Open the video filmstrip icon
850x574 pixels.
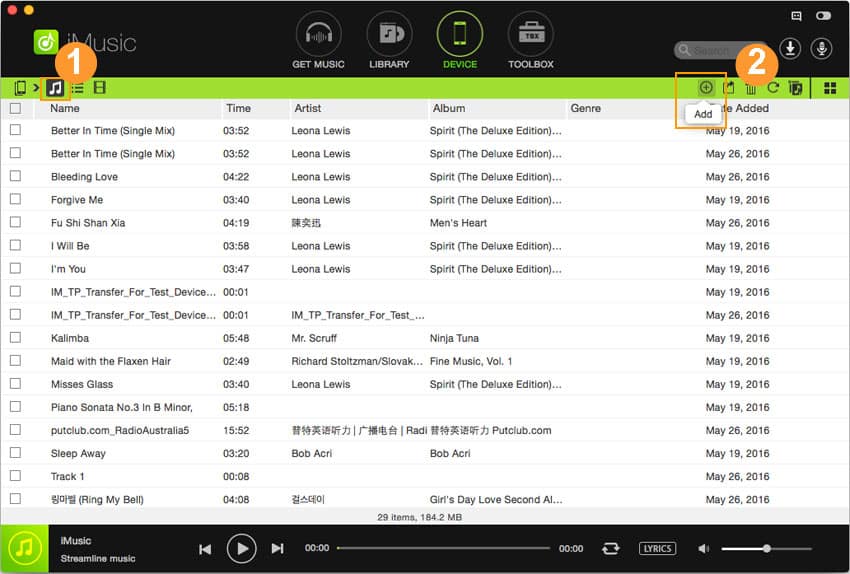coord(100,88)
